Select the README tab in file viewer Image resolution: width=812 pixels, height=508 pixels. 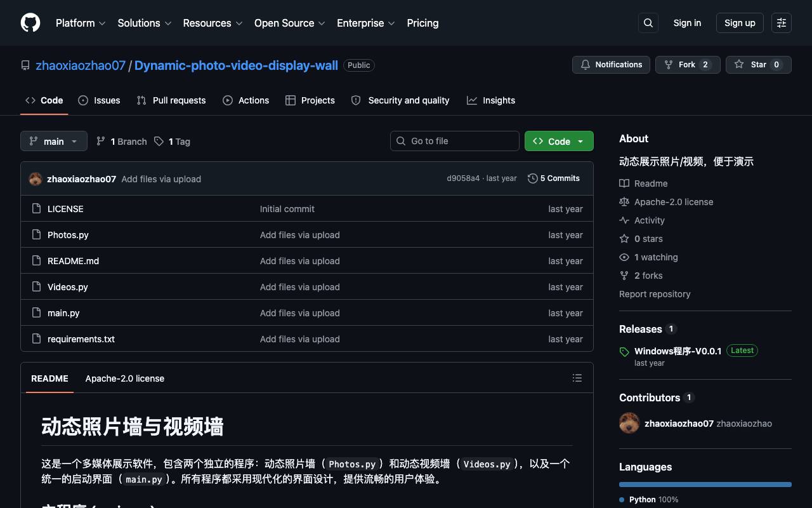49,378
